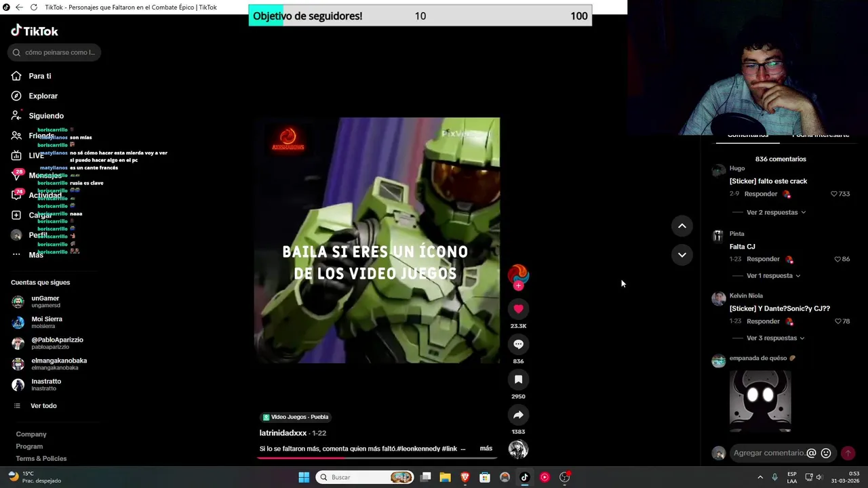This screenshot has height=488, width=868.
Task: Click the video progress bar
Action: (x=377, y=457)
